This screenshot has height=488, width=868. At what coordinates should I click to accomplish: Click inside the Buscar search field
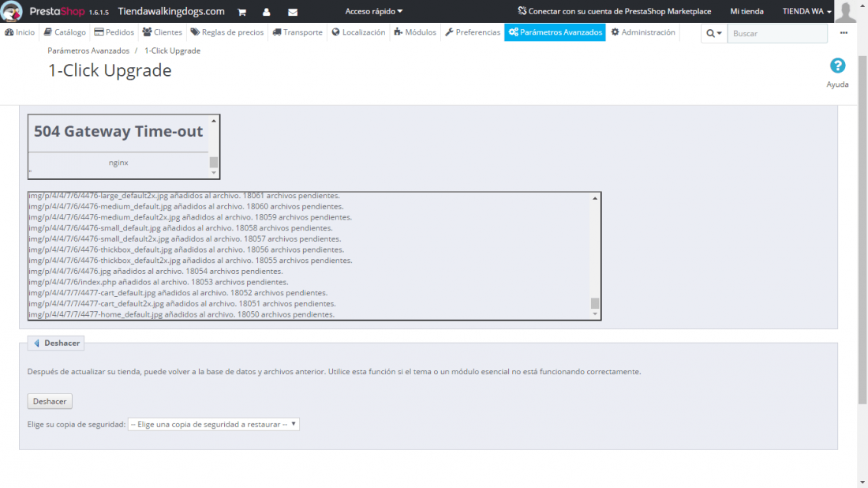click(x=777, y=33)
